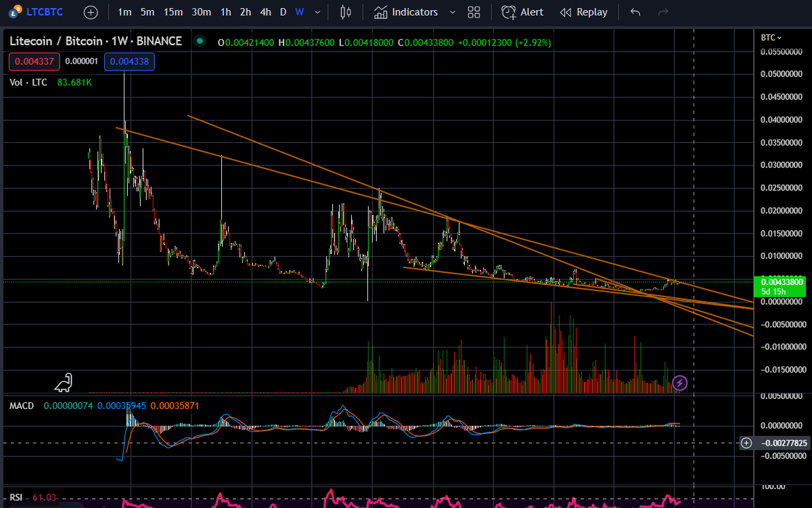Select the Vol · LTC indicator legend
This screenshot has width=812, height=508.
(x=27, y=82)
